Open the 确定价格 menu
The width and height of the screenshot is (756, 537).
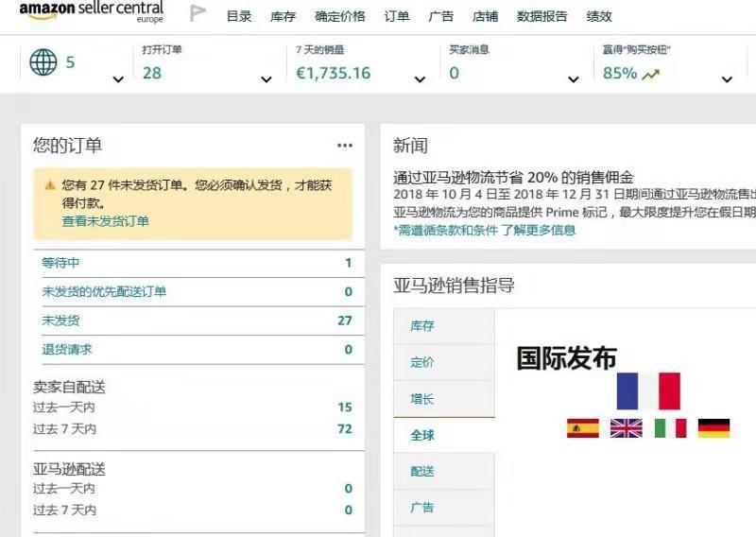[x=340, y=16]
